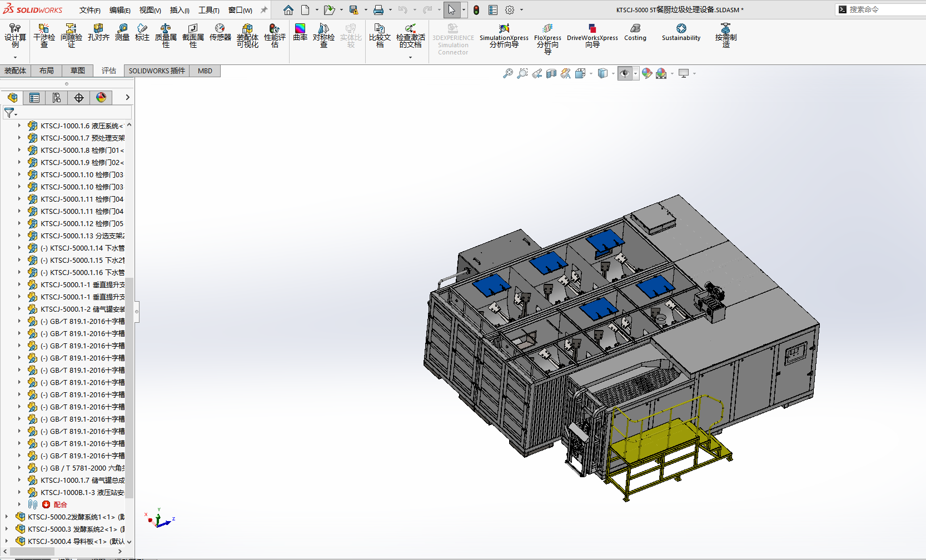
Task: Expand the 配合 mates folder
Action: pyautogui.click(x=19, y=504)
